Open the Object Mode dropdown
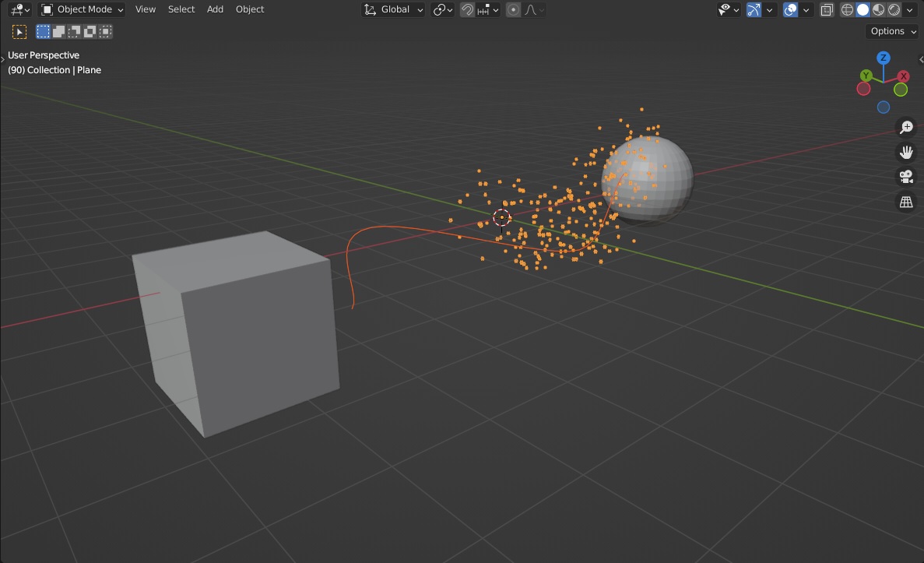The image size is (924, 563). tap(80, 9)
